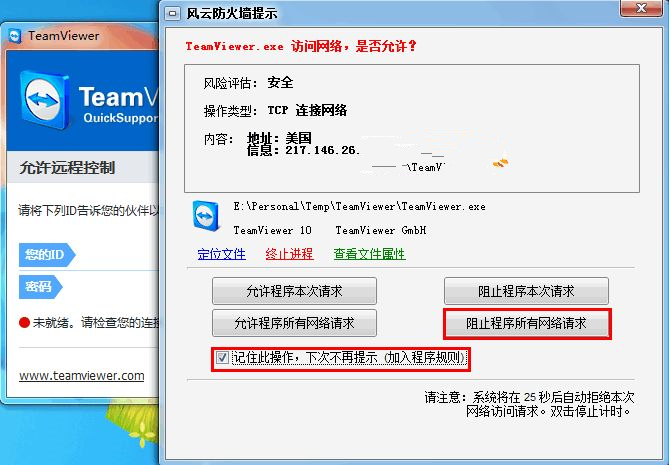Close the firewall prompt window
Viewport: 669px width, 465px height.
641,8
